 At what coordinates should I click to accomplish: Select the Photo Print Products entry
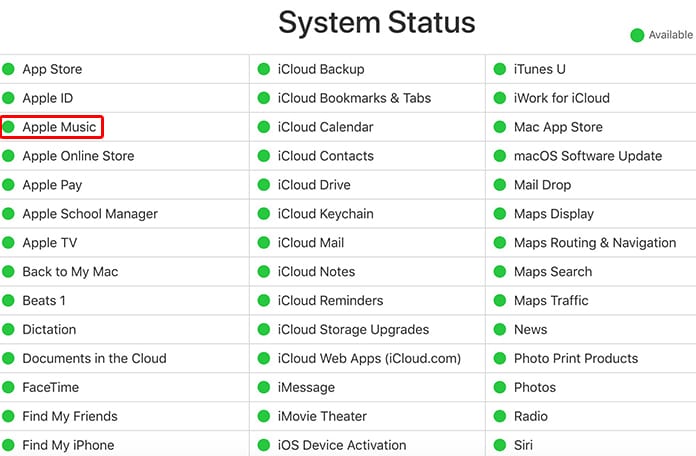[x=576, y=358]
